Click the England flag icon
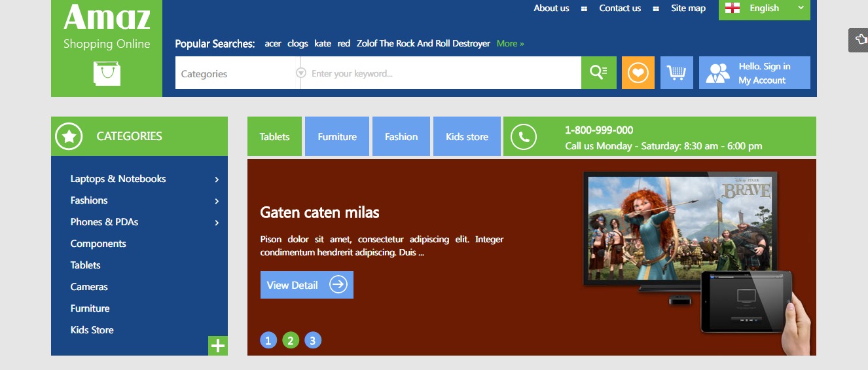This screenshot has width=868, height=370. point(732,8)
